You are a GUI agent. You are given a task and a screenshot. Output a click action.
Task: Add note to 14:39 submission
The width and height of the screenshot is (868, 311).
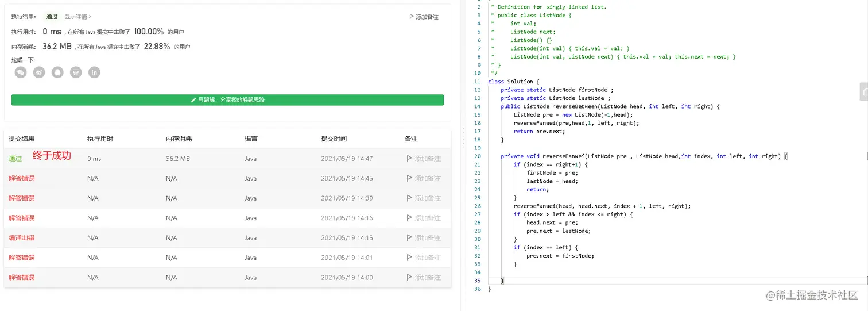click(424, 198)
